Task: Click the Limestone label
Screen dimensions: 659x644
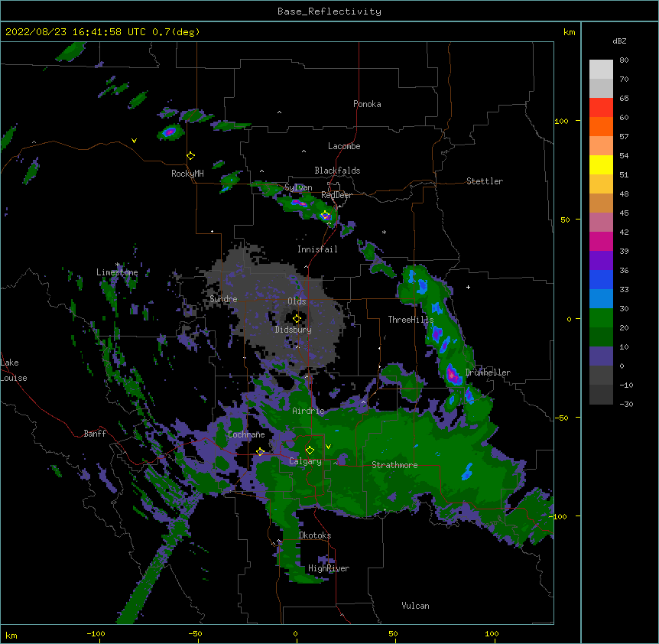Action: [117, 272]
